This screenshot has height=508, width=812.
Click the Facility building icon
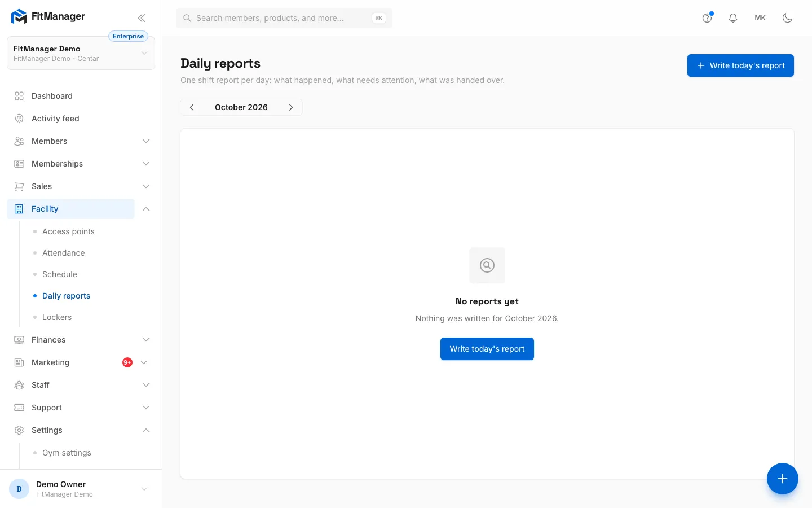19,209
